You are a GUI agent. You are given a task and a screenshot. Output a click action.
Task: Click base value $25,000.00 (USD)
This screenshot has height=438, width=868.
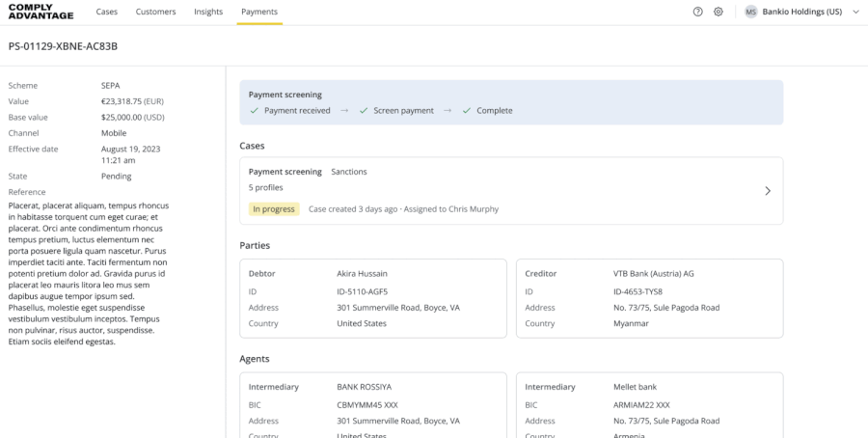tap(132, 118)
